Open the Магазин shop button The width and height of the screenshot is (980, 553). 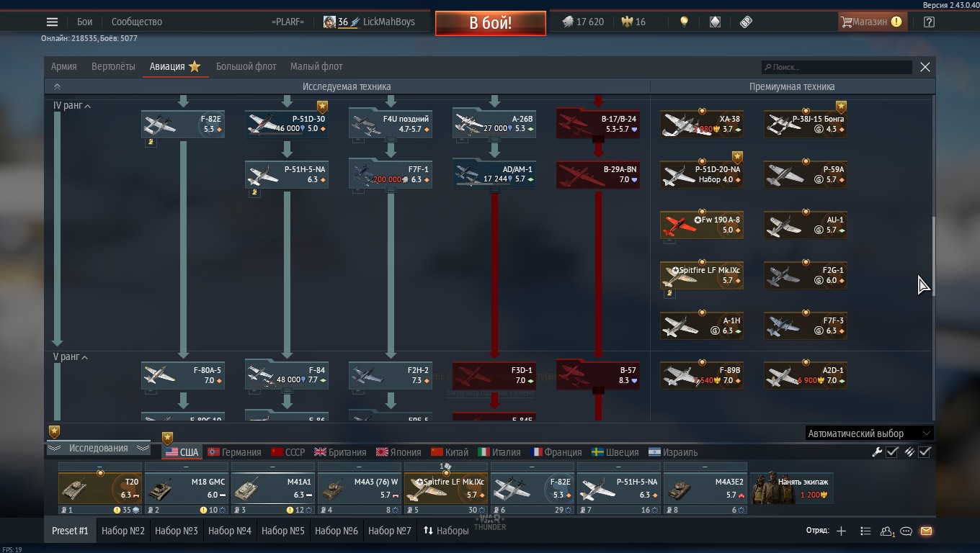[x=871, y=22]
